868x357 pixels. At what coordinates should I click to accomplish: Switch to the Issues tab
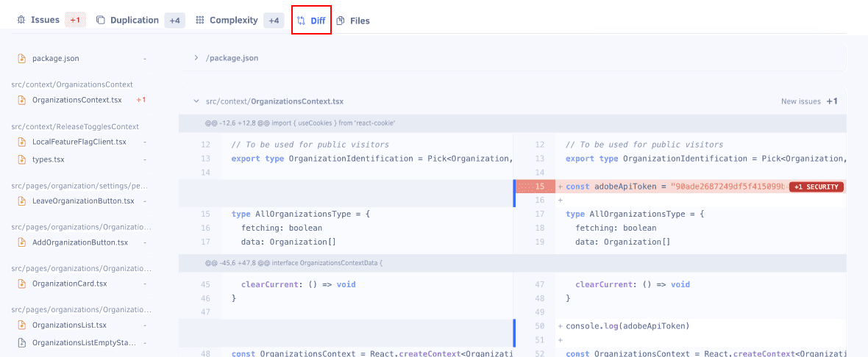coord(45,20)
